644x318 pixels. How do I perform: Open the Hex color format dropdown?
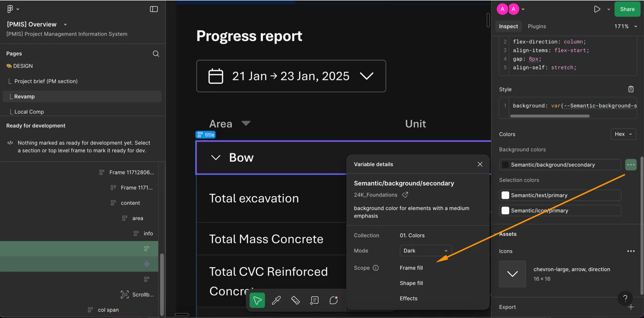coord(623,134)
